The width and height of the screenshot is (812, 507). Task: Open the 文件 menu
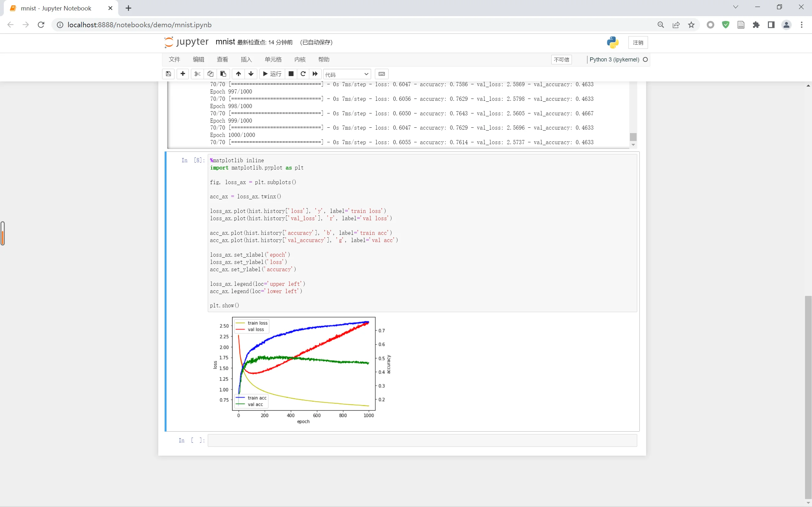174,59
